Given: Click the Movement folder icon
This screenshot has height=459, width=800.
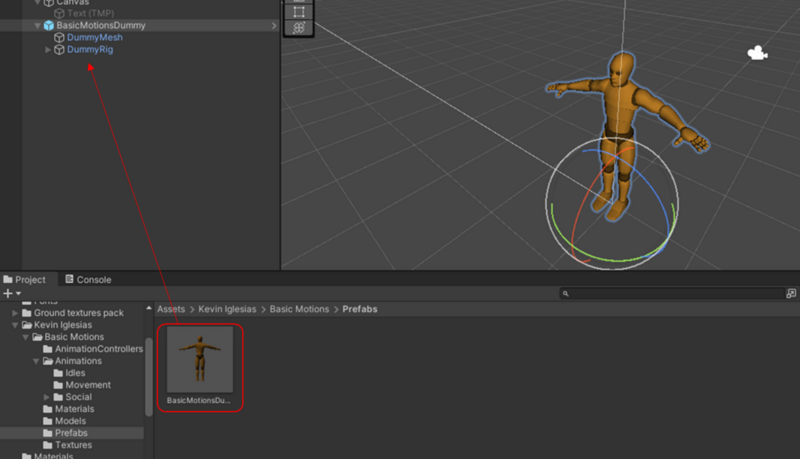Looking at the screenshot, I should [58, 385].
